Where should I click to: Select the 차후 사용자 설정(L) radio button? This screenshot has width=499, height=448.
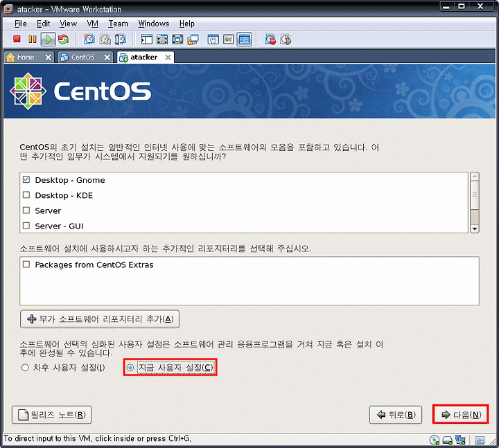coord(25,368)
